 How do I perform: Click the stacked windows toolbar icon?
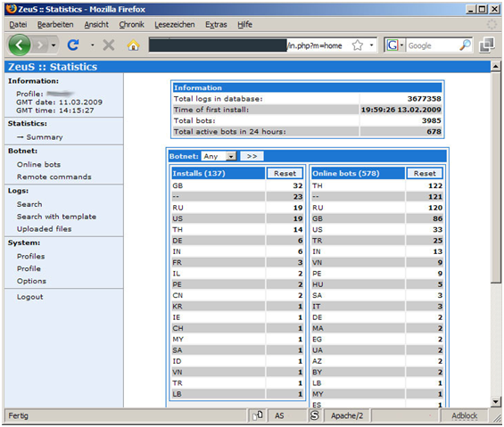pyautogui.click(x=487, y=45)
